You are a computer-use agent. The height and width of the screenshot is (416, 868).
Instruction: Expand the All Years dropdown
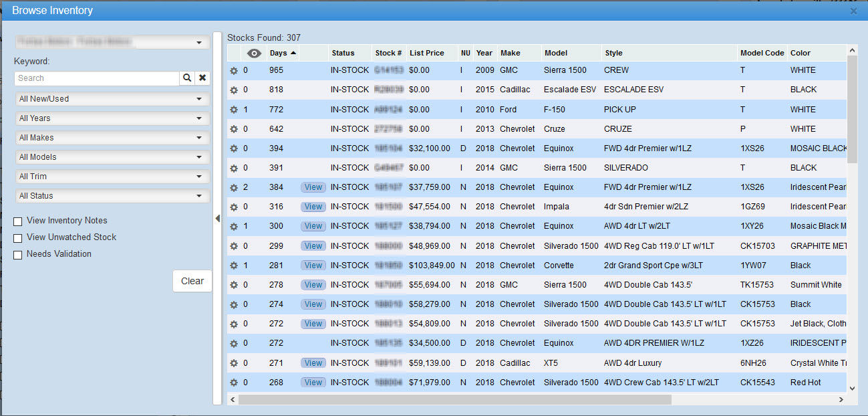tap(112, 118)
